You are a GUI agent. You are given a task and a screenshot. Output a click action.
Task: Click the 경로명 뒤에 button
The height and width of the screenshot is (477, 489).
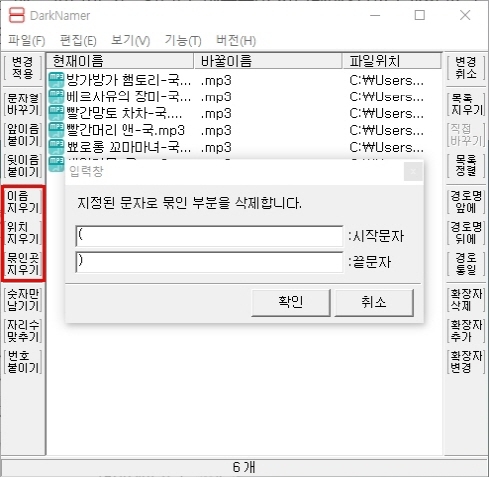(466, 233)
